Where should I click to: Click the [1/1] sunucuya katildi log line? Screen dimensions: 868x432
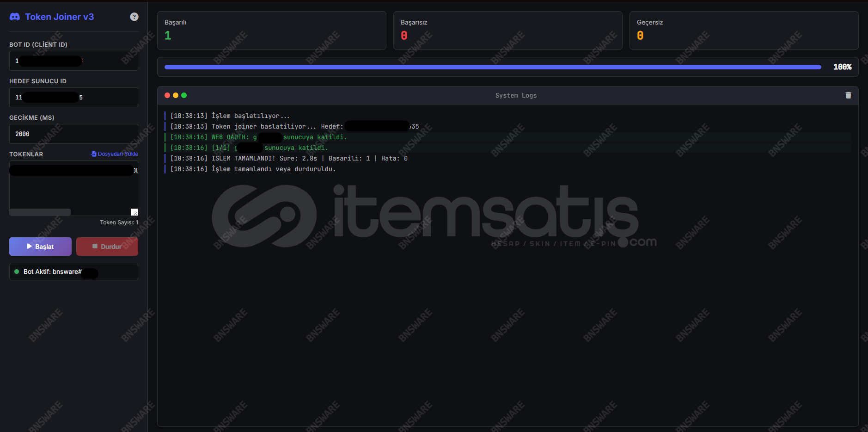[507, 148]
